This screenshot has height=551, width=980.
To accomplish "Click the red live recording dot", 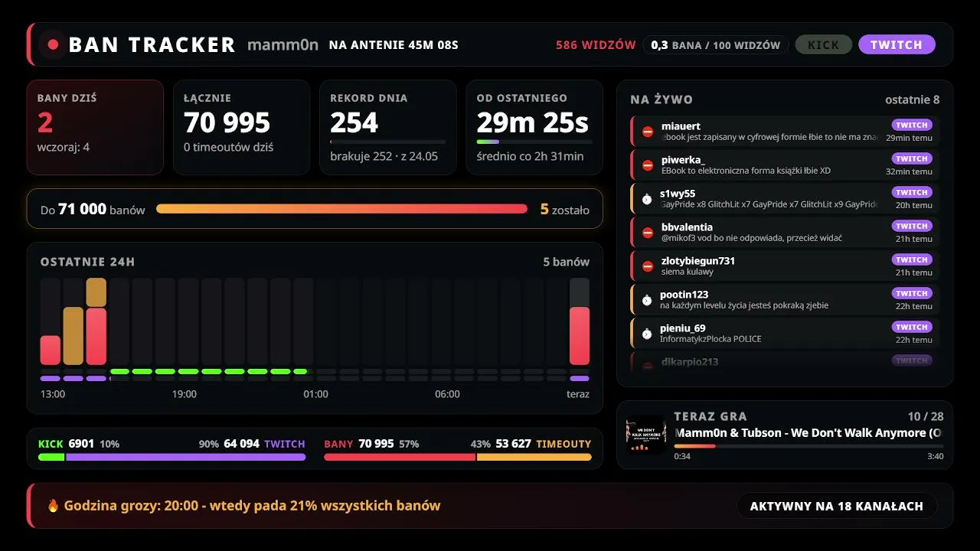I will [x=53, y=44].
